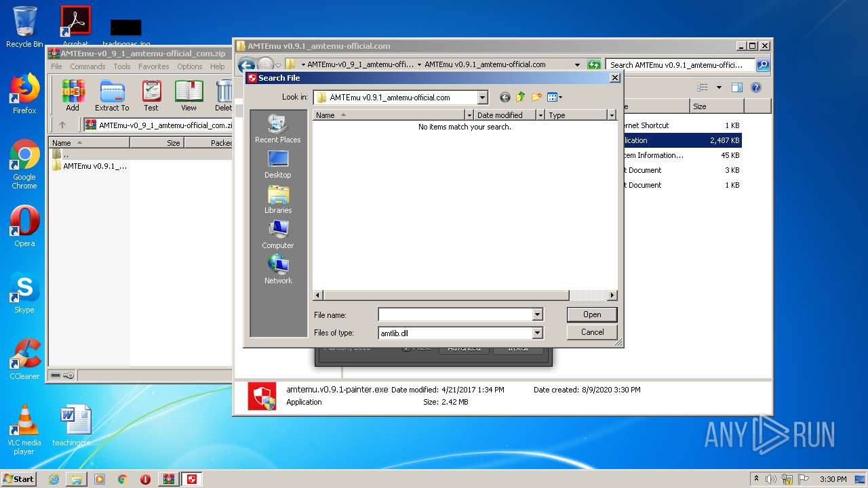The image size is (868, 488).
Task: Open Name column filter dropdown
Action: (469, 115)
